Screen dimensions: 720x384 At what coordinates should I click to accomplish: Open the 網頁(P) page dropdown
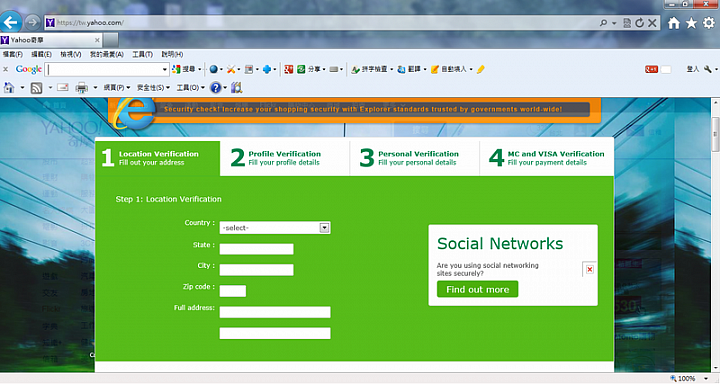coord(116,87)
